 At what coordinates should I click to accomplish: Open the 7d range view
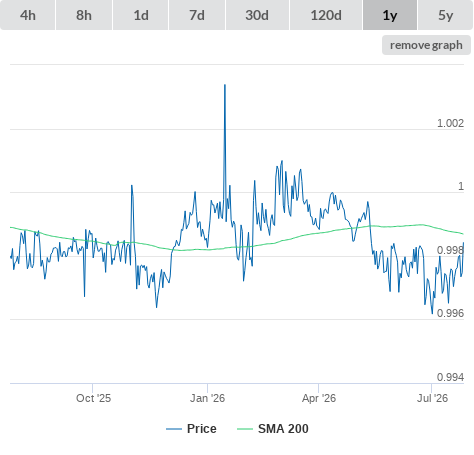click(x=197, y=15)
